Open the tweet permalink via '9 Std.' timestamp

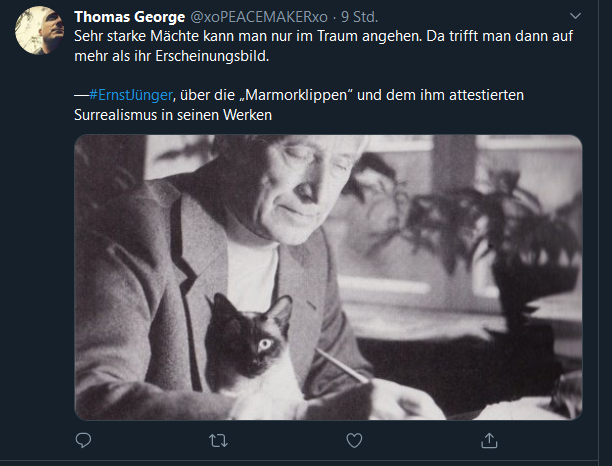tap(359, 17)
